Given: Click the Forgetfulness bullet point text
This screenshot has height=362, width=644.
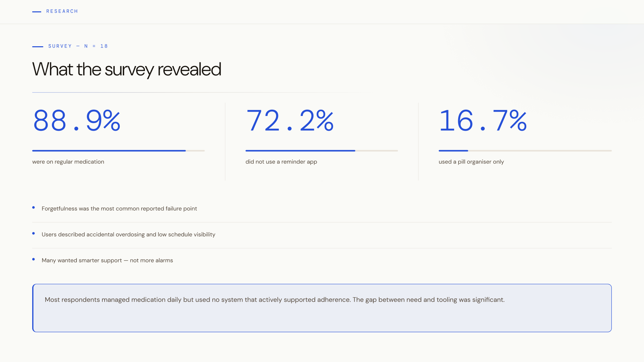Looking at the screenshot, I should (119, 209).
